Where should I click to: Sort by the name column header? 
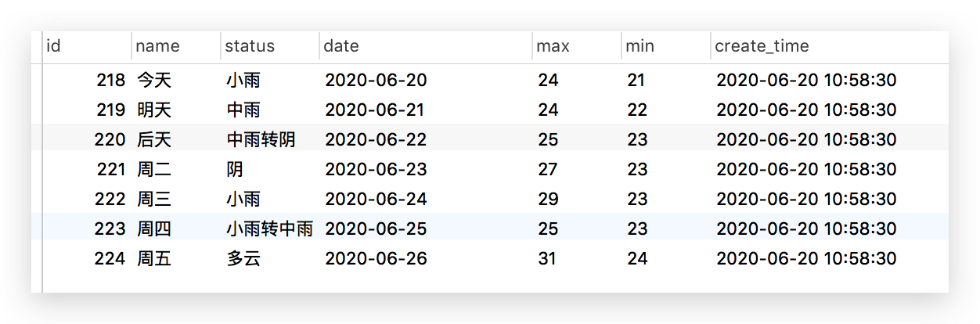point(157,46)
